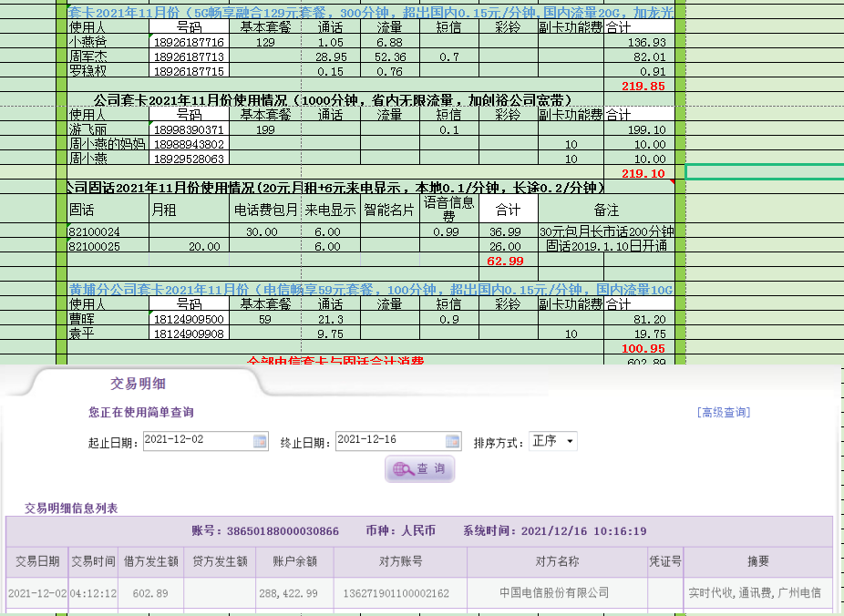Select the red total cell 219.85
Image resolution: width=844 pixels, height=616 pixels.
tap(643, 86)
